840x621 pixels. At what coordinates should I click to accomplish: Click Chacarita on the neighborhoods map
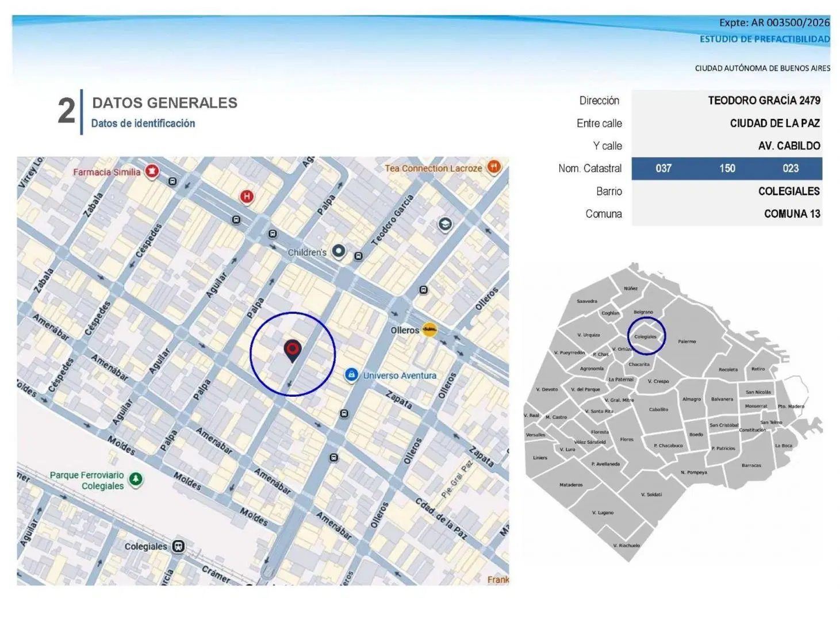coord(639,365)
